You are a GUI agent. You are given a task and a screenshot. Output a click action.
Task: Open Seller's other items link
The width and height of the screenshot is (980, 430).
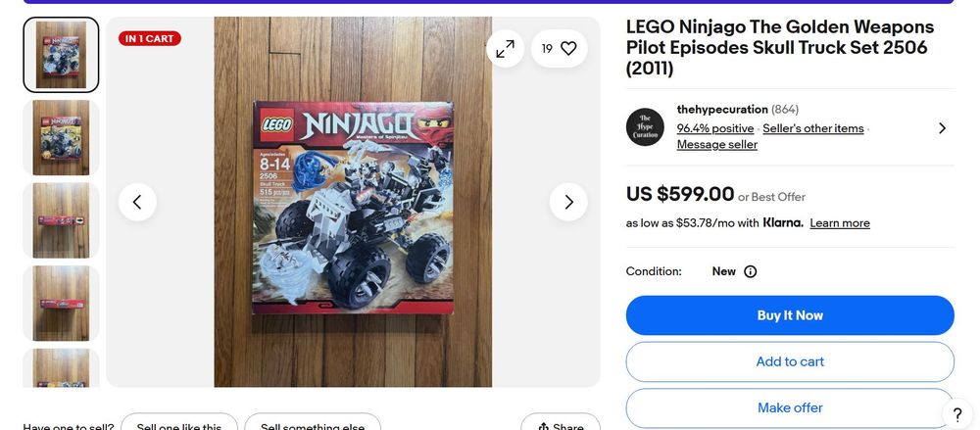(x=813, y=128)
